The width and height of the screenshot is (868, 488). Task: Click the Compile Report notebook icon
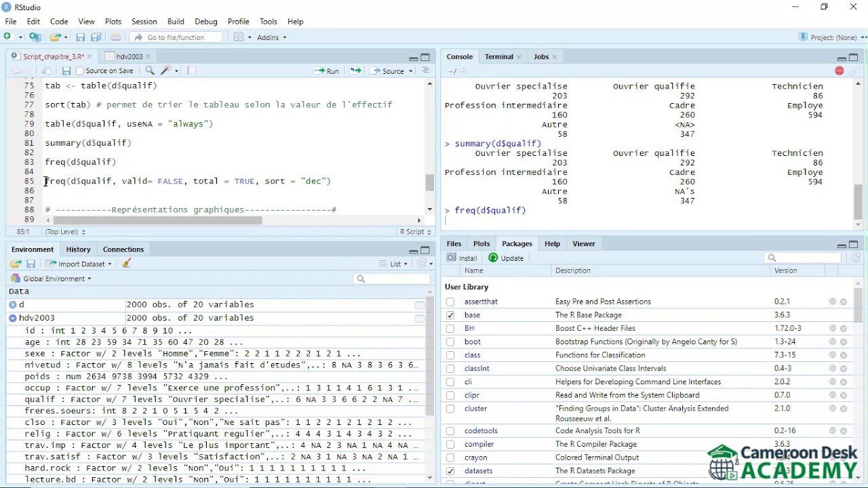pyautogui.click(x=191, y=70)
